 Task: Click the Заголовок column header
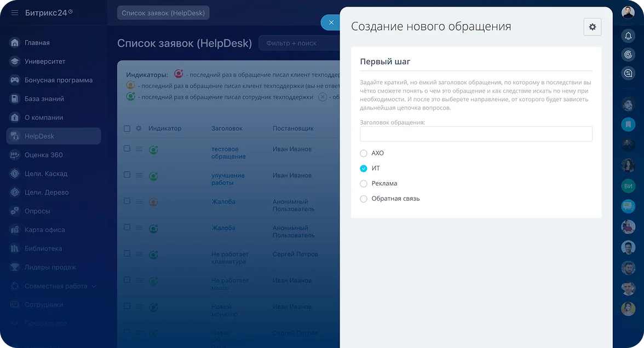point(227,129)
